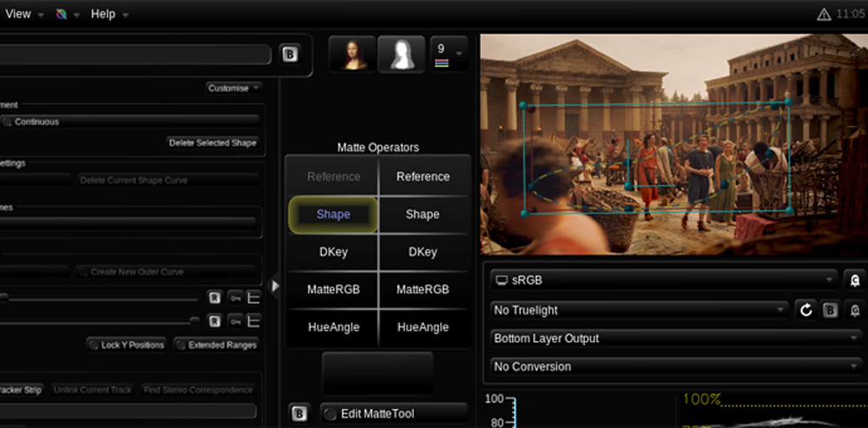Screen dimensions: 868x428
Task: Select the Reference operator in right column
Action: [423, 176]
